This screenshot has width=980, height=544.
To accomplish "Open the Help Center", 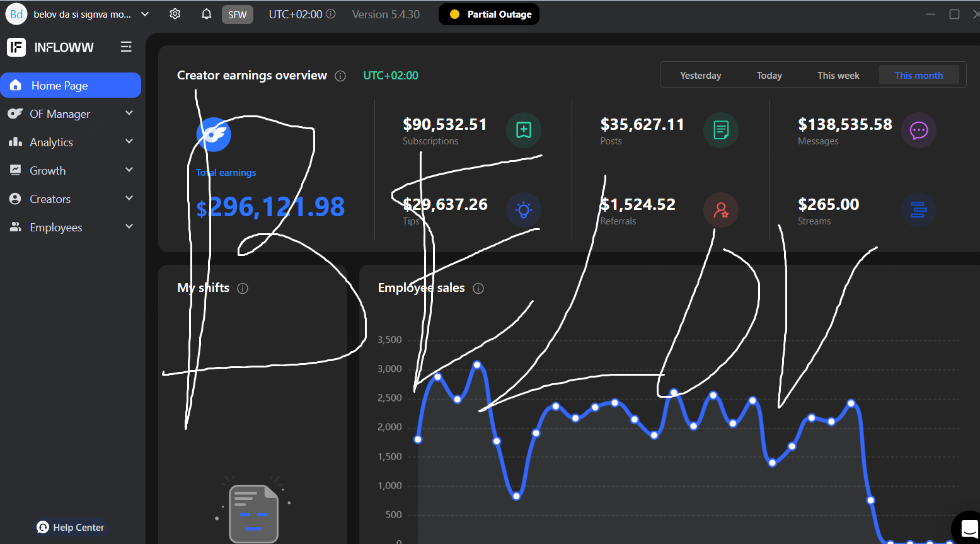I will click(71, 527).
